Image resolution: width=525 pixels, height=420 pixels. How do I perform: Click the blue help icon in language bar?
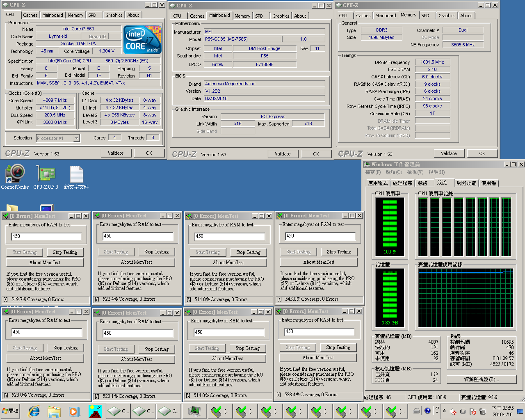pyautogui.click(x=428, y=411)
